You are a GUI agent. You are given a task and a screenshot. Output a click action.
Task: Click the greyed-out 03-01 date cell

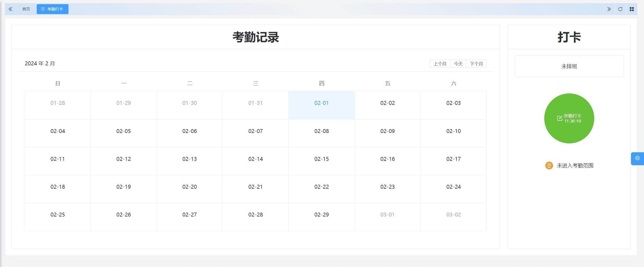coord(387,217)
